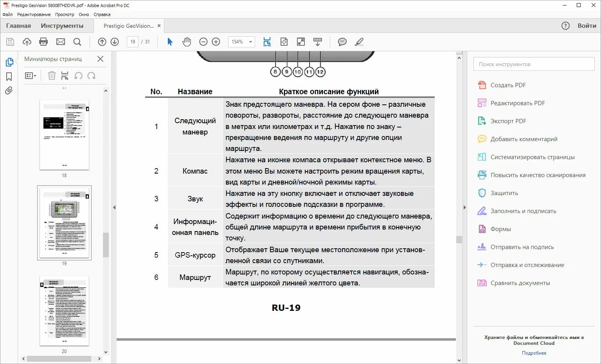
Task: Open Отправка и отслеживание tool
Action: (521, 265)
